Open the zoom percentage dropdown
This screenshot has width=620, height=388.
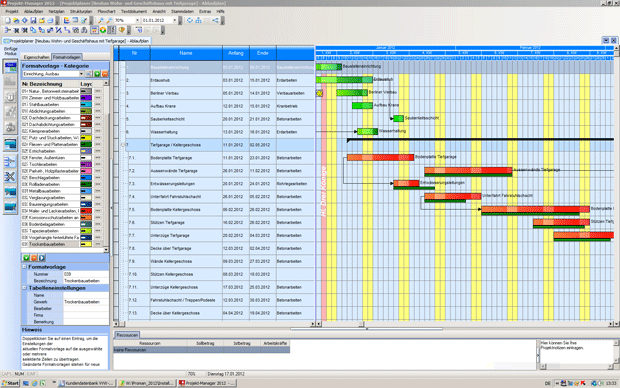pos(137,20)
